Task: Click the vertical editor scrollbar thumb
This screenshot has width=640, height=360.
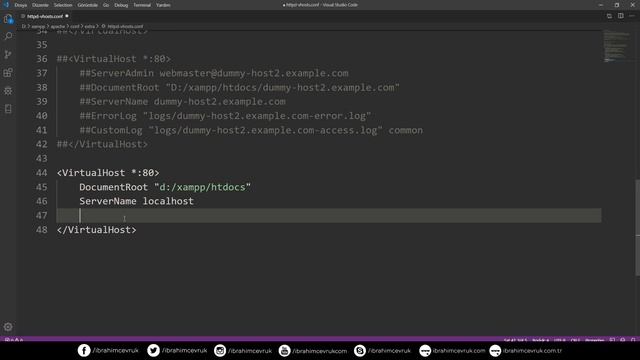Action: point(638,228)
